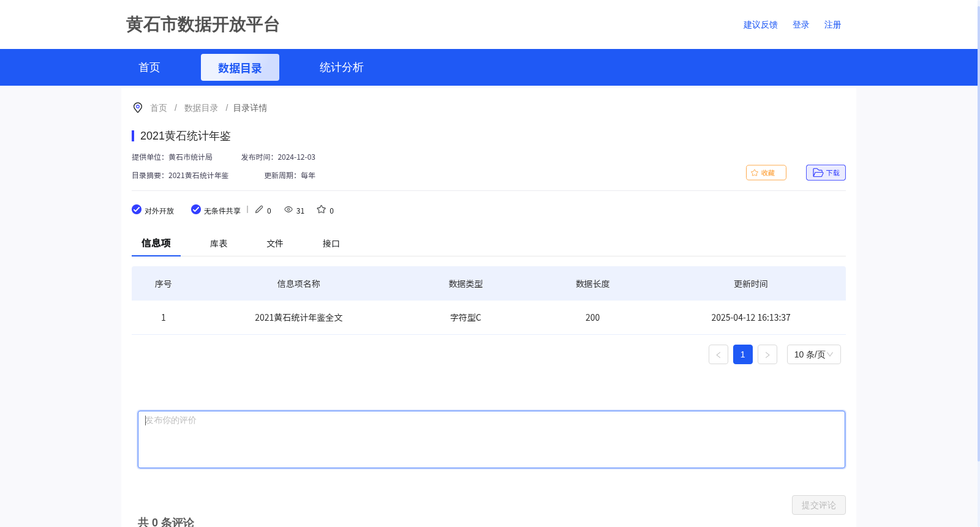Image resolution: width=980 pixels, height=527 pixels.
Task: Click the 2021黄石统计年鉴全文 cell
Action: click(299, 318)
